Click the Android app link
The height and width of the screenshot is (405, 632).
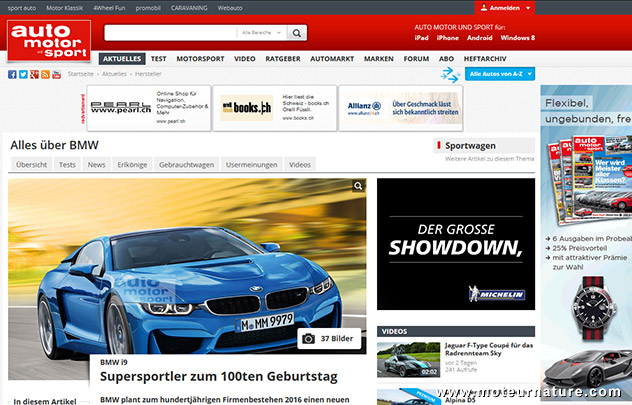coord(480,38)
